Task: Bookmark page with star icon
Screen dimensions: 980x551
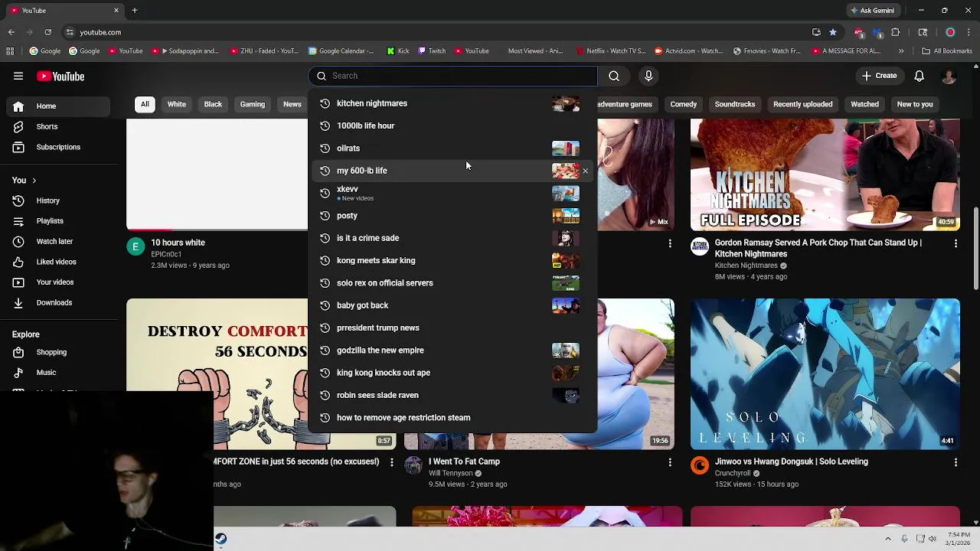Action: tap(833, 32)
